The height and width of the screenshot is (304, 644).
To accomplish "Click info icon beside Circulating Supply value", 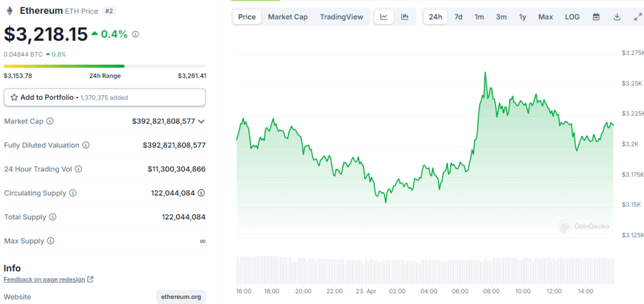I will point(201,193).
